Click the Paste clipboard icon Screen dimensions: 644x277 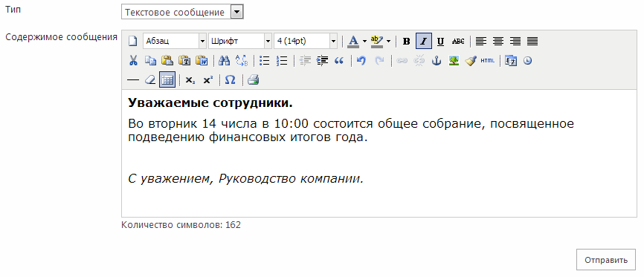pyautogui.click(x=167, y=61)
